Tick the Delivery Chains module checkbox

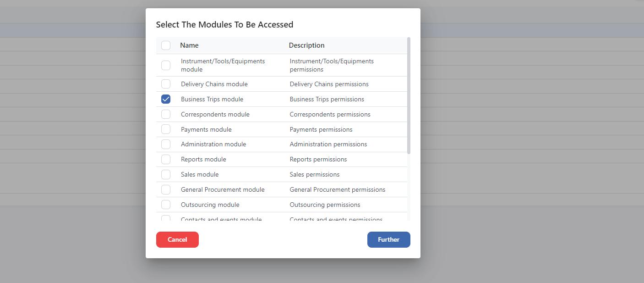(x=166, y=84)
